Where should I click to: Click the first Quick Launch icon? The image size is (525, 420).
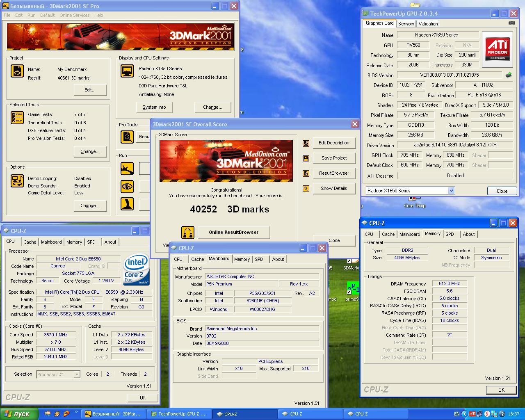[48, 414]
